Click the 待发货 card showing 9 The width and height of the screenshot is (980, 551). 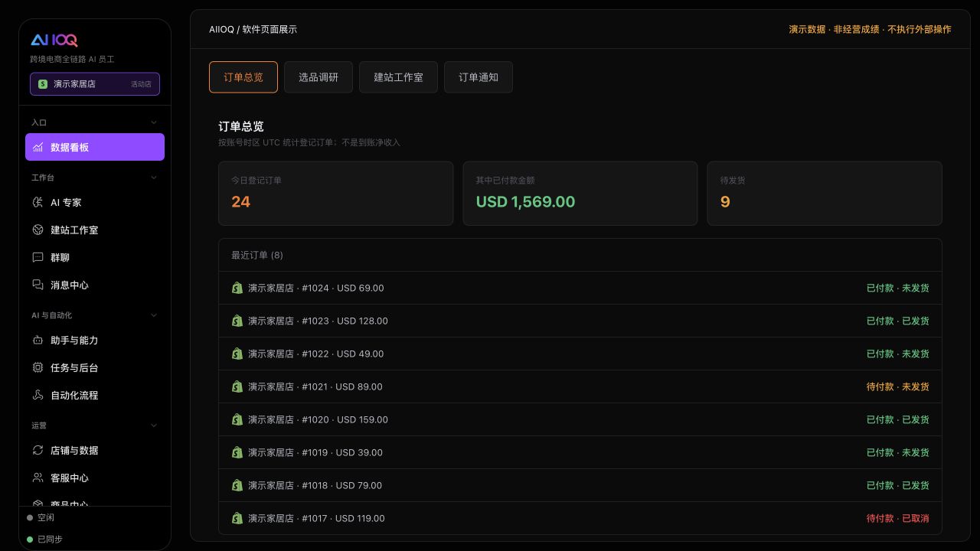click(x=825, y=194)
